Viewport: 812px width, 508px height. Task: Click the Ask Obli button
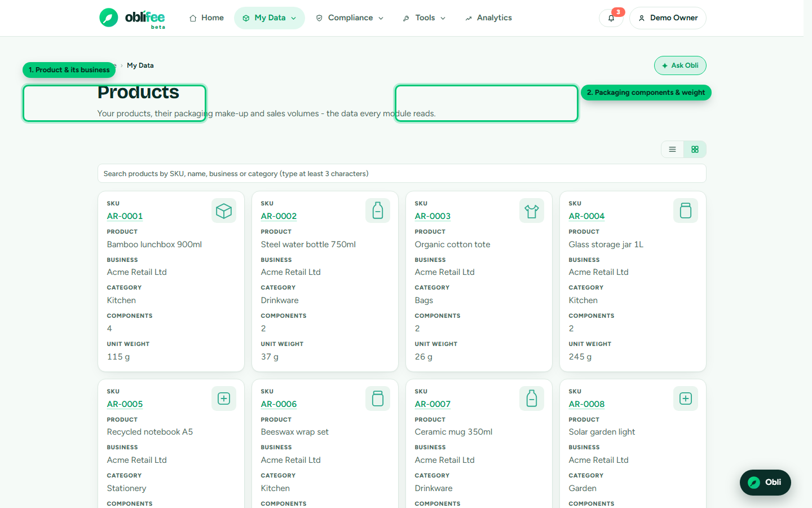pyautogui.click(x=680, y=65)
